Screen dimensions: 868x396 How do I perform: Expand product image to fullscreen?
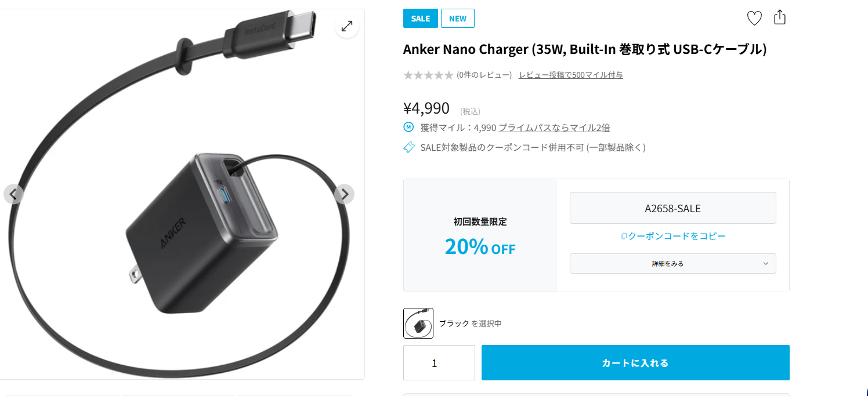click(x=347, y=26)
